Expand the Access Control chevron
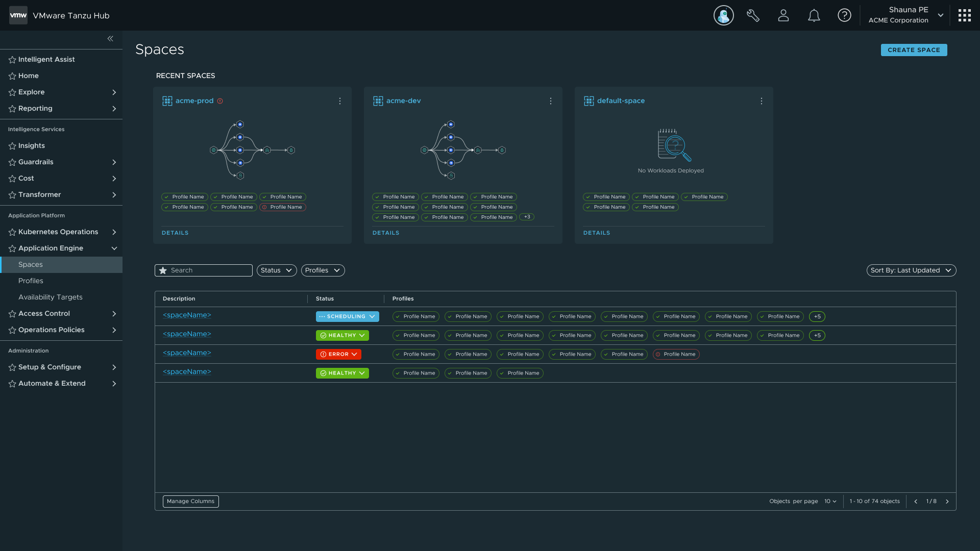 tap(114, 314)
